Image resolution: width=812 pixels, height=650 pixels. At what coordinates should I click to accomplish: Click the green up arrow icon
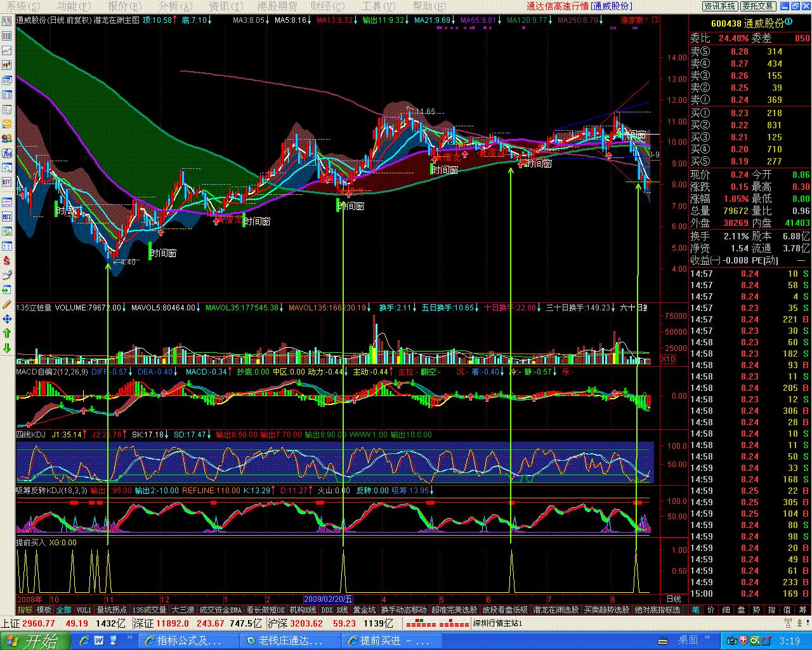coord(7,333)
